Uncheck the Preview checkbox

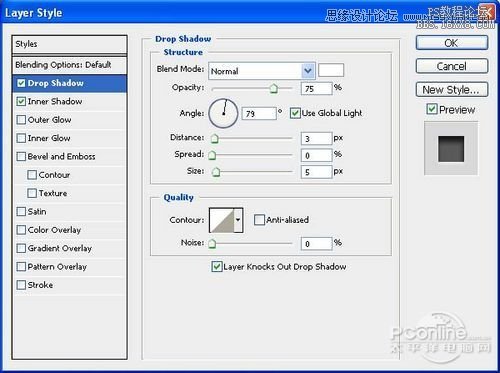[x=432, y=109]
